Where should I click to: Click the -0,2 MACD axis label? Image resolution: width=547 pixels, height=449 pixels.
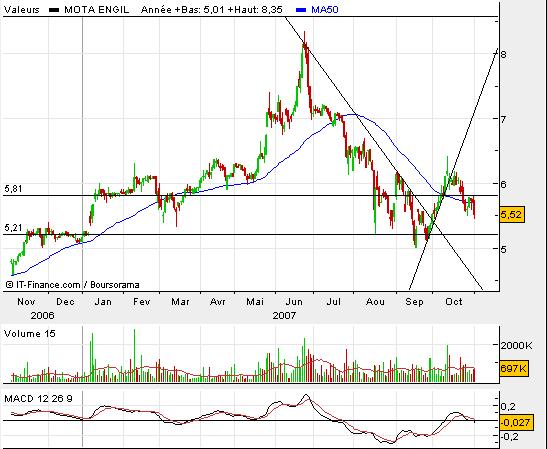[x=509, y=436]
